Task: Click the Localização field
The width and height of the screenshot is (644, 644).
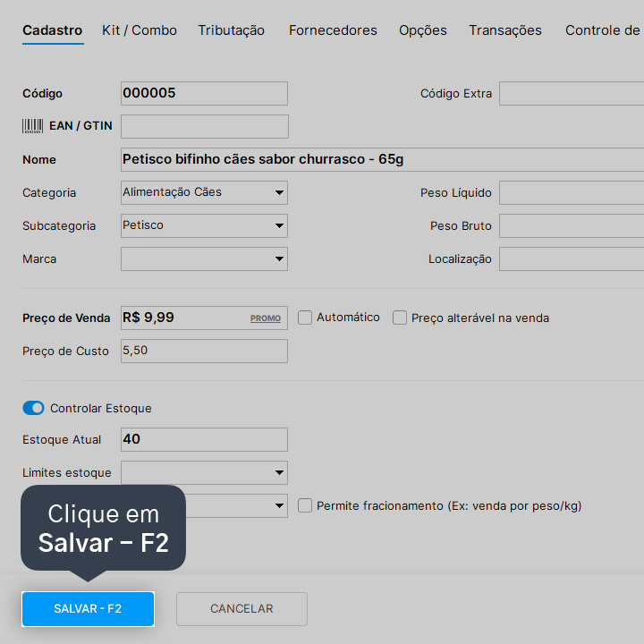Action: pyautogui.click(x=572, y=258)
